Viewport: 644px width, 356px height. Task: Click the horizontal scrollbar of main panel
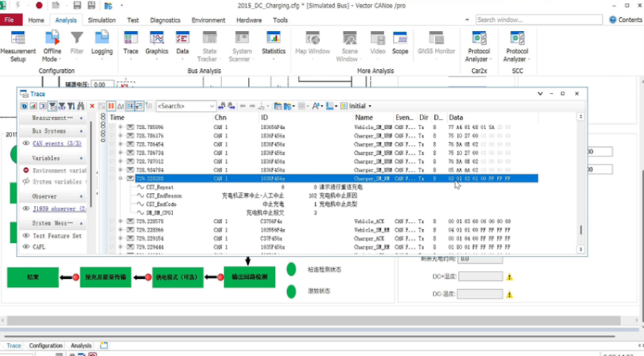[314, 320]
